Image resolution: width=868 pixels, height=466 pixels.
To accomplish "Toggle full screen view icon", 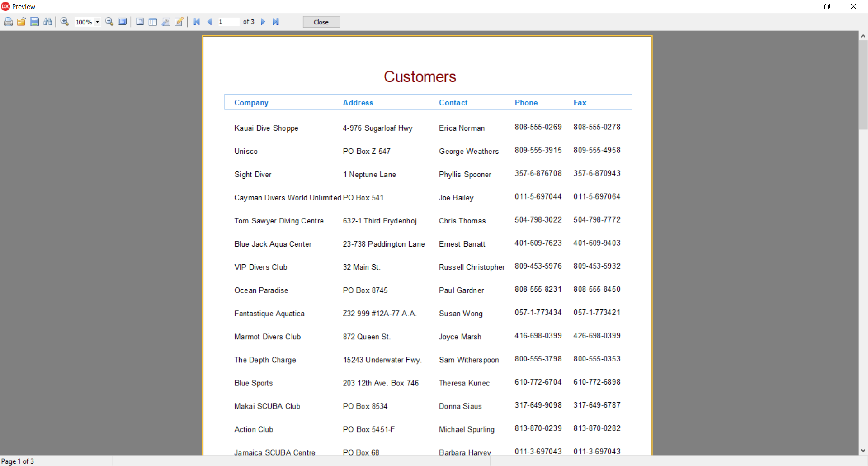I will [123, 22].
